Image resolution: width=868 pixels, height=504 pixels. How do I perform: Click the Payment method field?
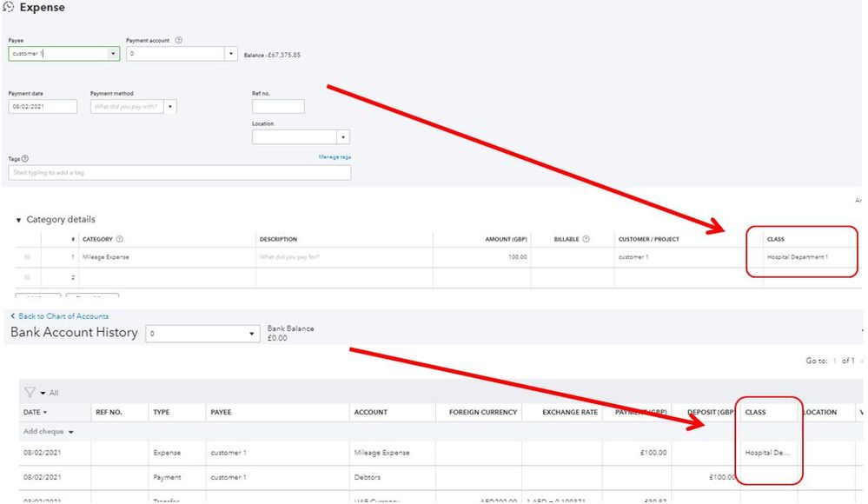pos(128,106)
